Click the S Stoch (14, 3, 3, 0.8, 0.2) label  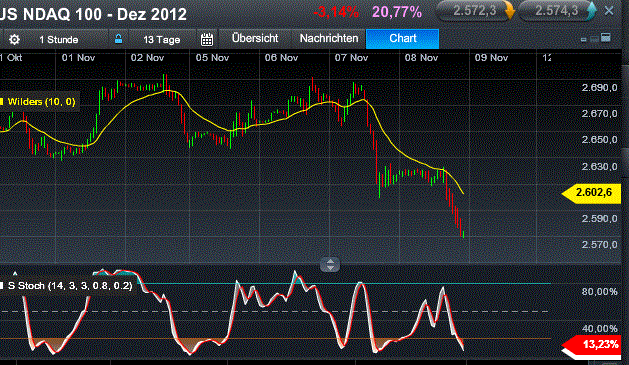pos(70,286)
